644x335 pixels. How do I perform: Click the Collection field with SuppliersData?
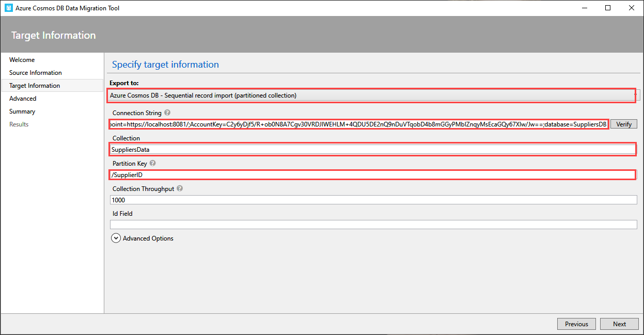(x=373, y=149)
